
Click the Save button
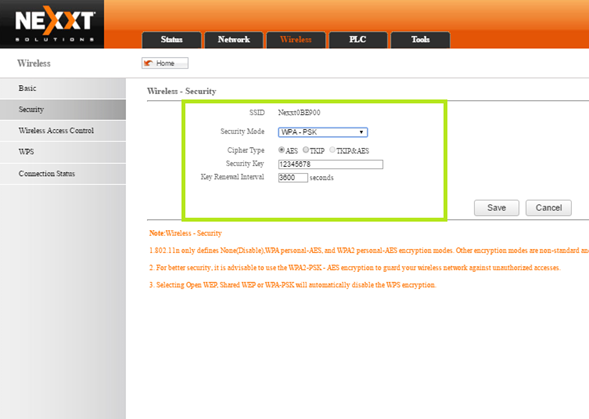tap(497, 208)
